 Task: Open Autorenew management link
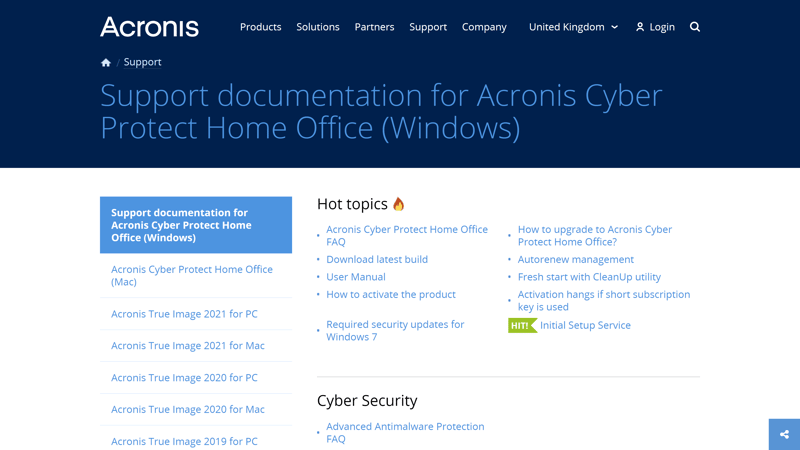tap(576, 259)
